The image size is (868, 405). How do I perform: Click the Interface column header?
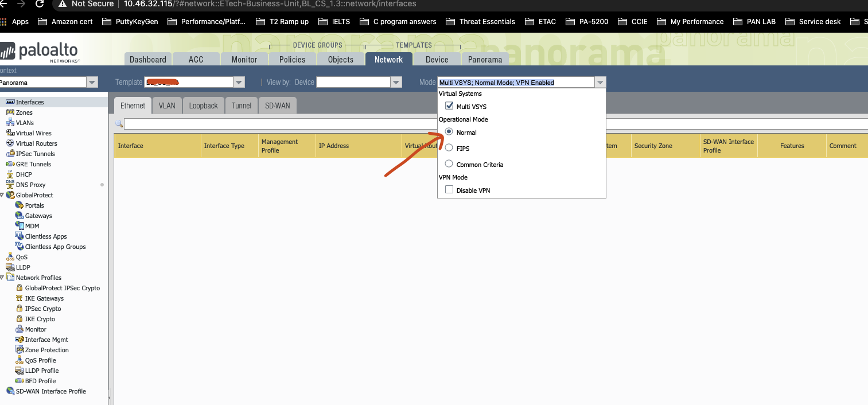tap(158, 146)
